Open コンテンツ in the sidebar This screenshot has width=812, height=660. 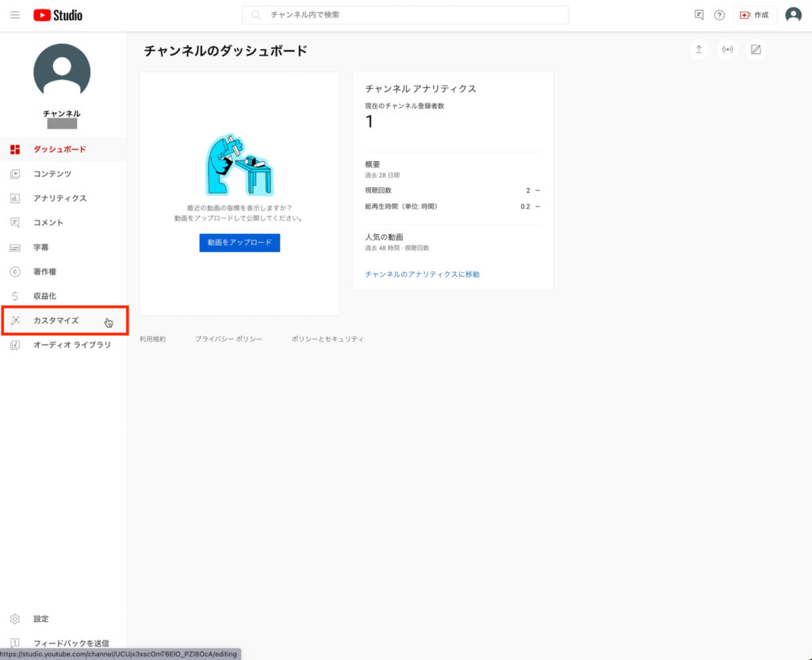pyautogui.click(x=52, y=174)
